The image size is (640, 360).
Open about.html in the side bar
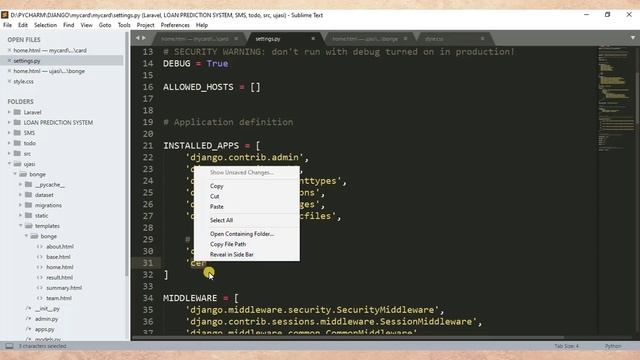[x=60, y=247]
